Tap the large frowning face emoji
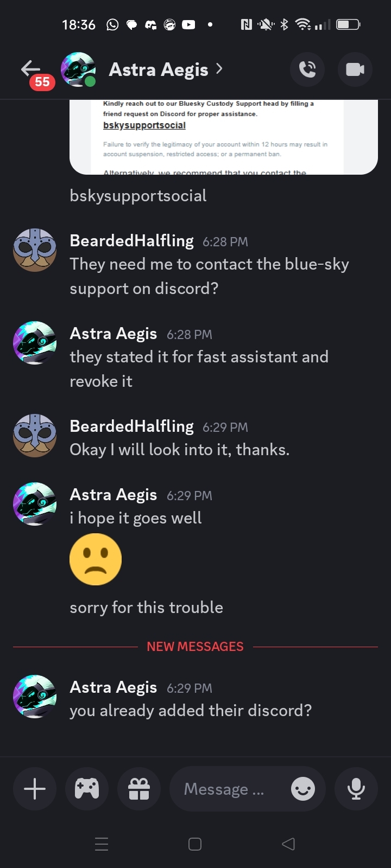Image resolution: width=391 pixels, height=868 pixels. click(96, 559)
